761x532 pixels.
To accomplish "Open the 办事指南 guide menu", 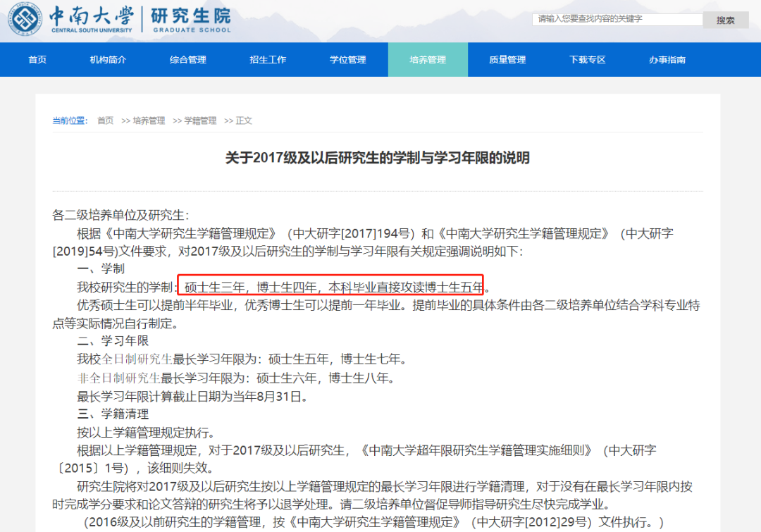I will click(x=667, y=59).
